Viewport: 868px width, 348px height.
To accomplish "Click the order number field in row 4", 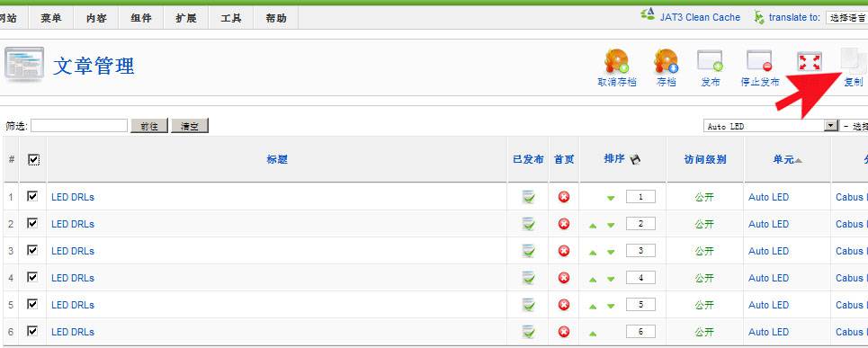I will pos(640,278).
